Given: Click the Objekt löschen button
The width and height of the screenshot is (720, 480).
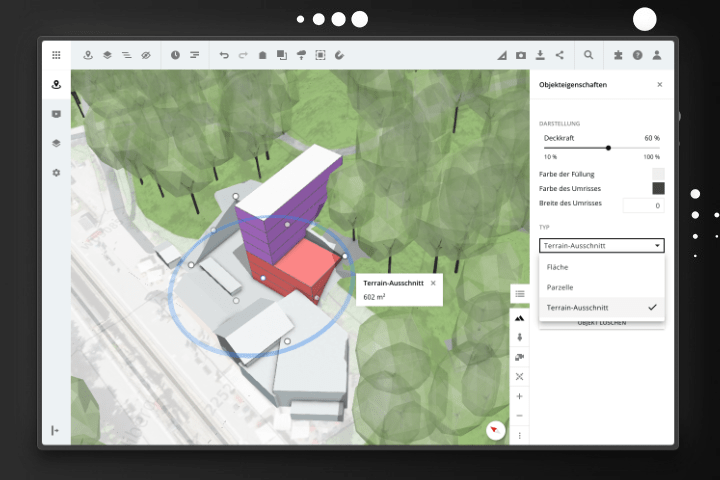Looking at the screenshot, I should (601, 324).
